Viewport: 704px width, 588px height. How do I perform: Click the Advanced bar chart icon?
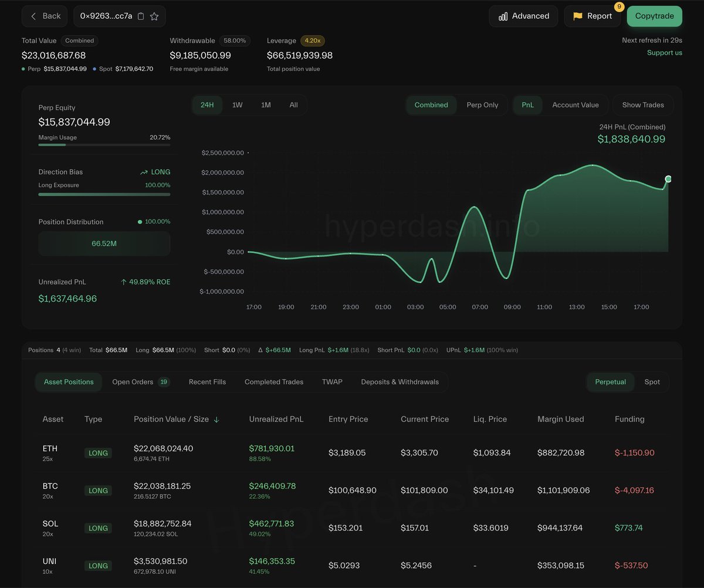click(503, 16)
